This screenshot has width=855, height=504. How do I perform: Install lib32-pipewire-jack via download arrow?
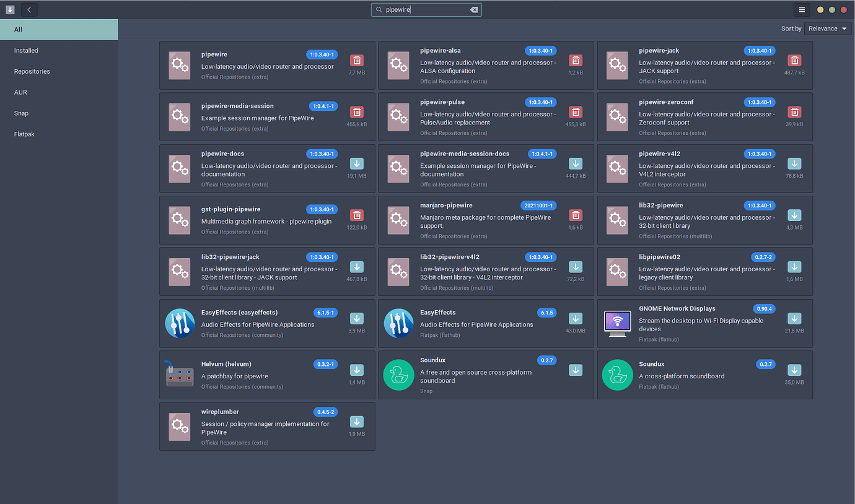[357, 267]
